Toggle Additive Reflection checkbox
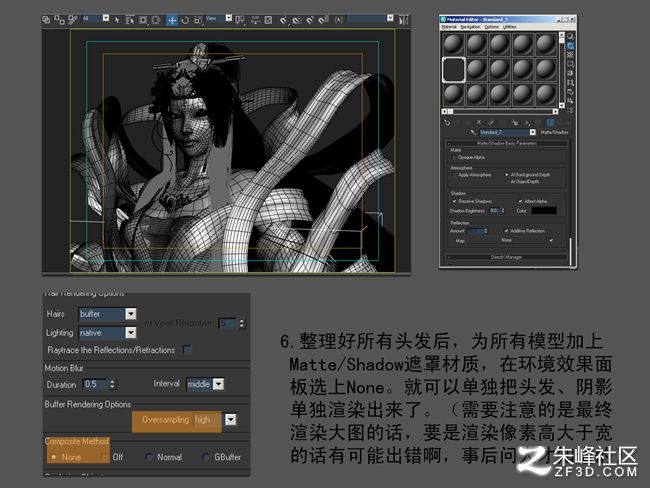Screen dimensions: 650x488 (506, 231)
